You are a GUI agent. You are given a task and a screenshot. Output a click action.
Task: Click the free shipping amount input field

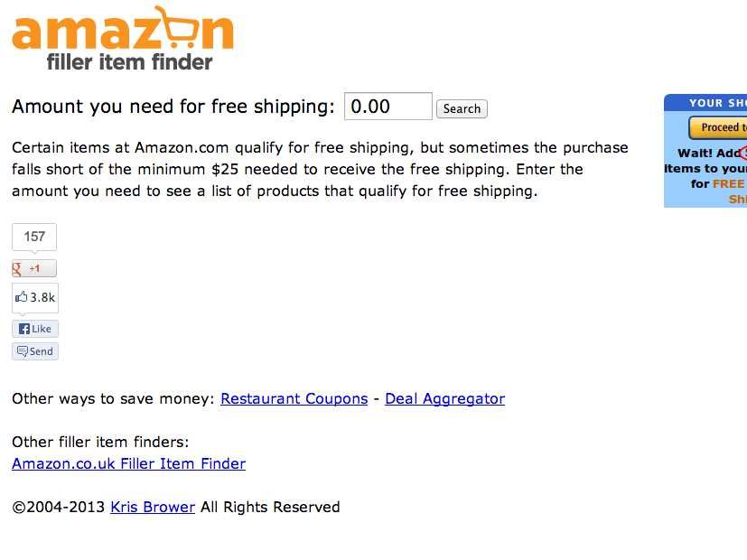coord(388,107)
